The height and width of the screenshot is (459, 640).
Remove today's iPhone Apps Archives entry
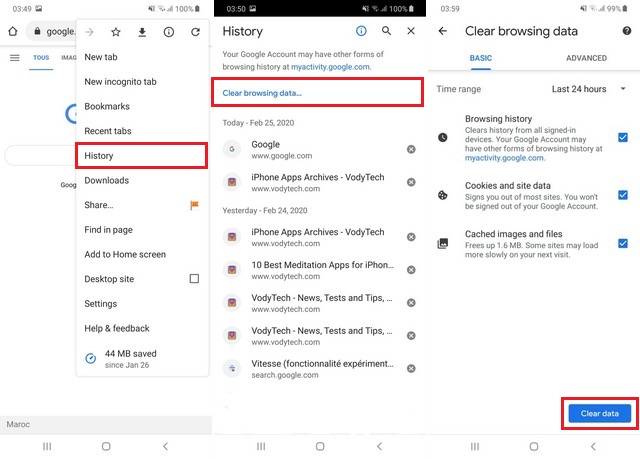411,182
